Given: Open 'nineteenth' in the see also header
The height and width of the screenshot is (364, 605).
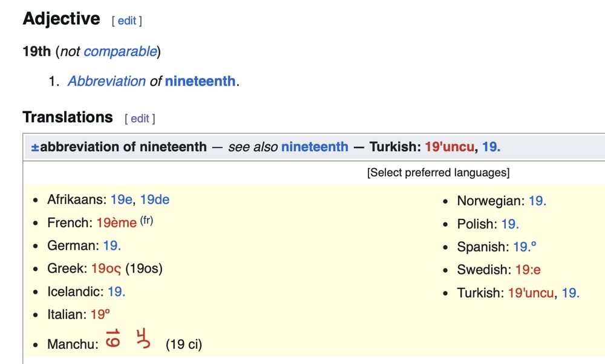Looking at the screenshot, I should point(315,147).
